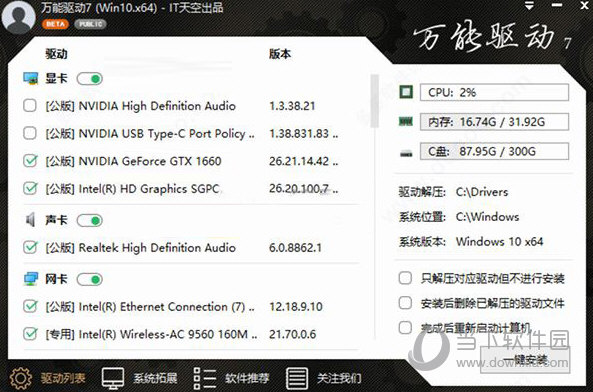Select the Realtek High Definition Audio row name

point(140,248)
